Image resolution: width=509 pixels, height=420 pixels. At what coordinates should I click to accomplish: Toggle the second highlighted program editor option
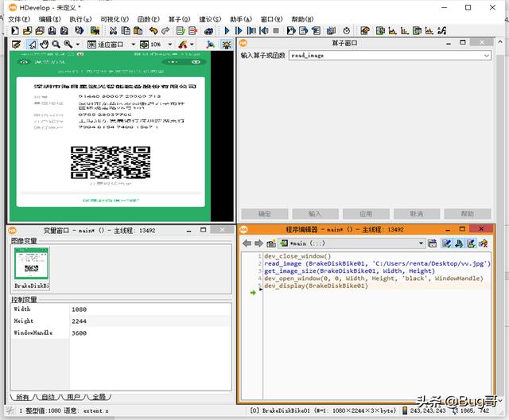[459, 243]
